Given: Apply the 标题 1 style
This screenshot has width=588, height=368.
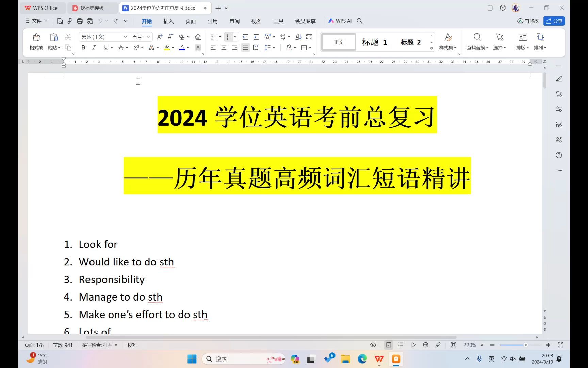Looking at the screenshot, I should point(375,42).
